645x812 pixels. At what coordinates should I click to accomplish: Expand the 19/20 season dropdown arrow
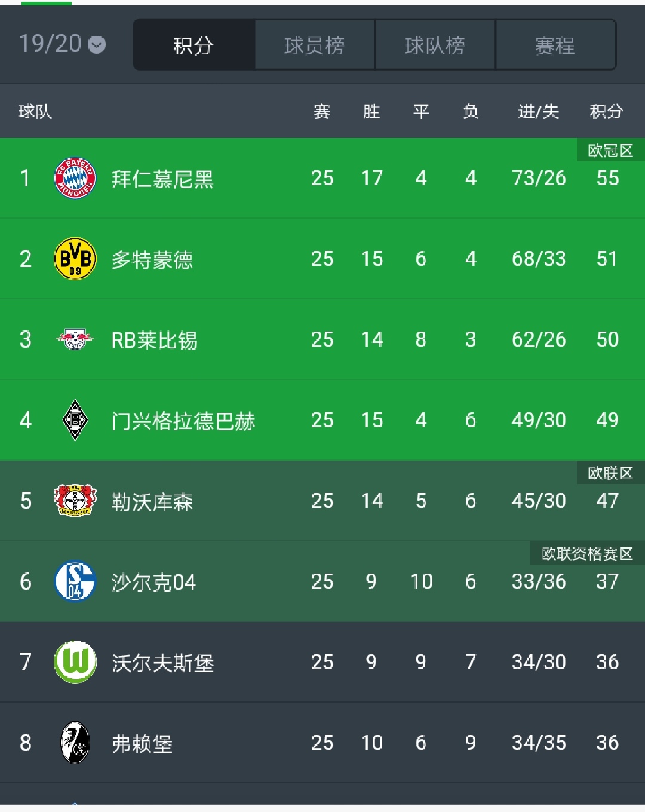point(97,45)
